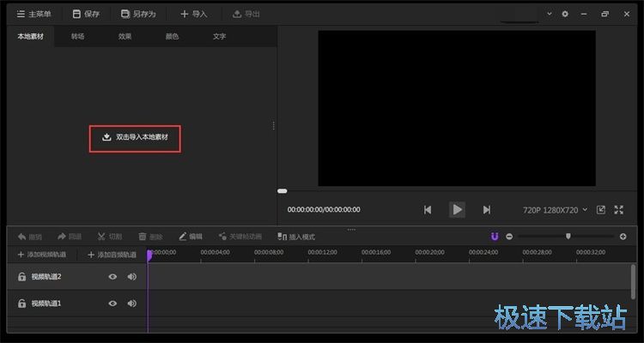
Task: Click 添加视频轨道 add video track
Action: click(x=42, y=255)
